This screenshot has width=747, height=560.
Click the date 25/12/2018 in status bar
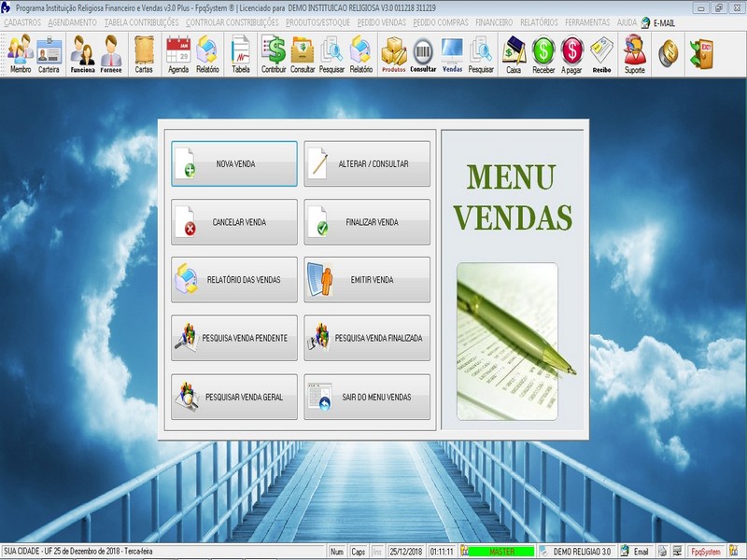[405, 552]
